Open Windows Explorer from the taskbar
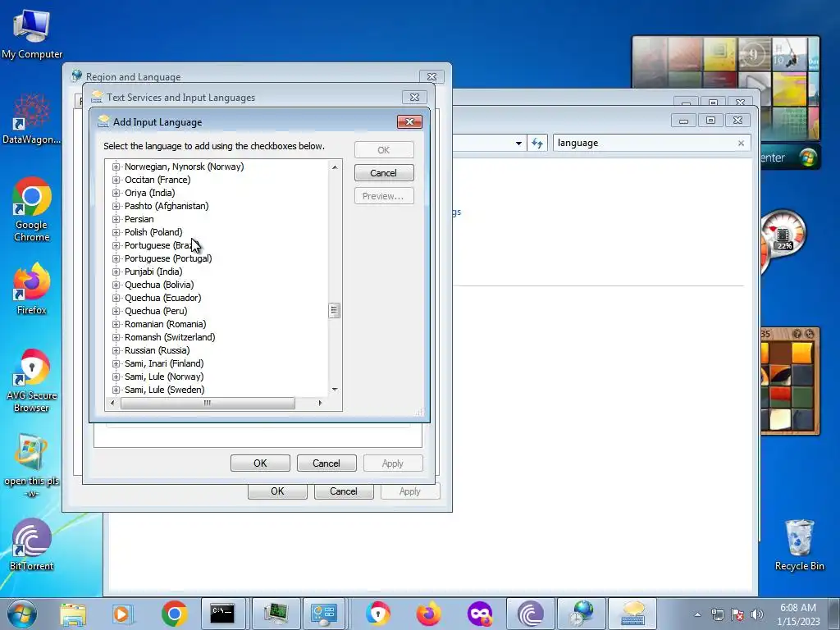Viewport: 840px width, 630px height. tap(73, 614)
